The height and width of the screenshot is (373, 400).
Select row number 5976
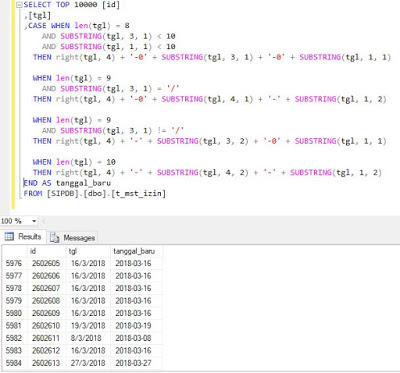tap(14, 263)
